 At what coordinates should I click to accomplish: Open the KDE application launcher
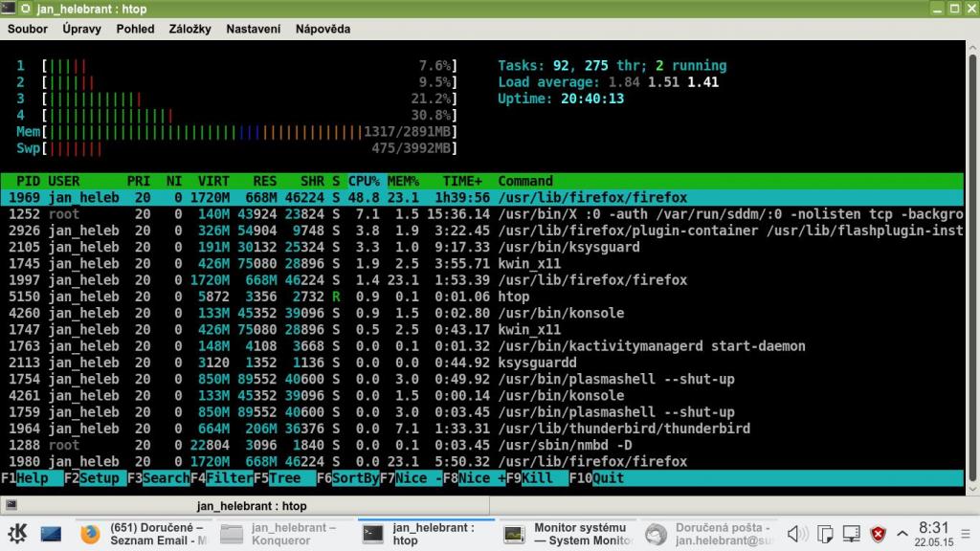(17, 533)
